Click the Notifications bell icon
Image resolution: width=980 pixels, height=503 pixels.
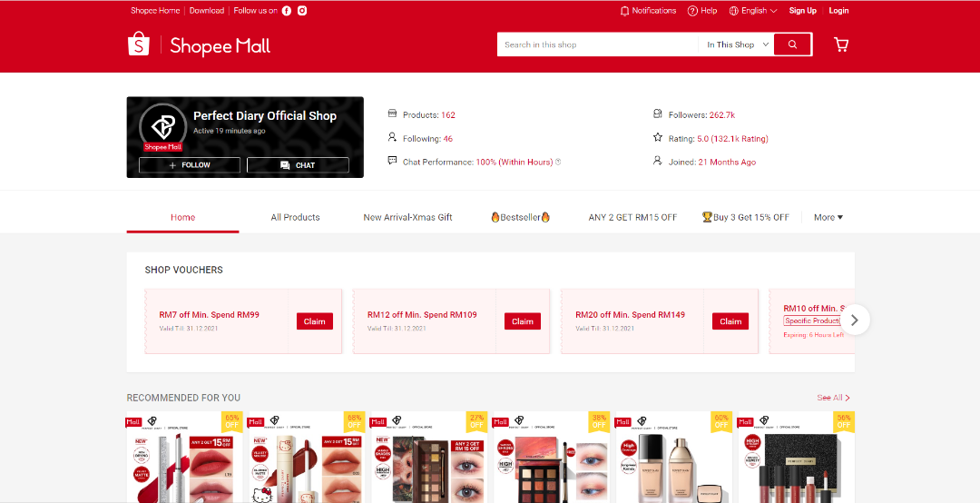click(624, 11)
